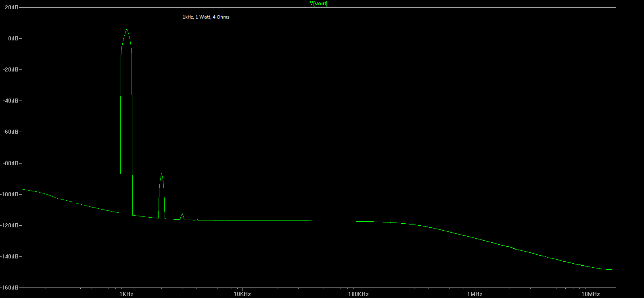Viewport: 644px width, 298px height.
Task: Click the -120dB axis label
Action: click(10, 225)
